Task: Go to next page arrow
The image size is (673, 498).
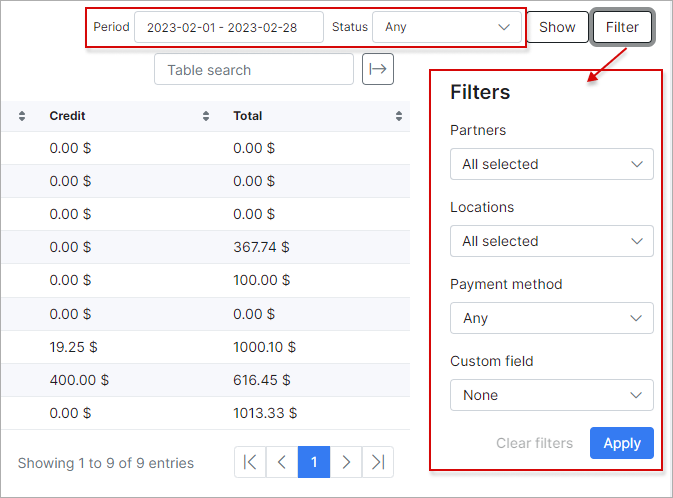Action: pos(346,462)
